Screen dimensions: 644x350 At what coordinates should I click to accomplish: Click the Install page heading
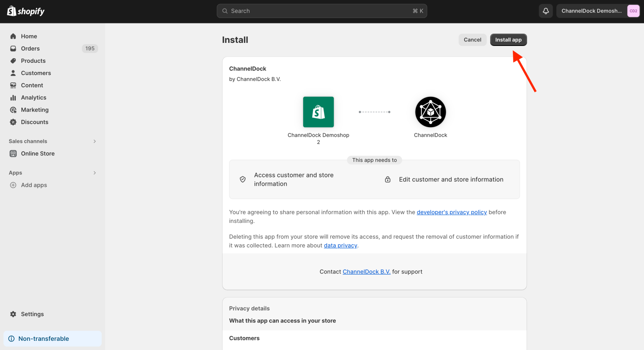235,40
